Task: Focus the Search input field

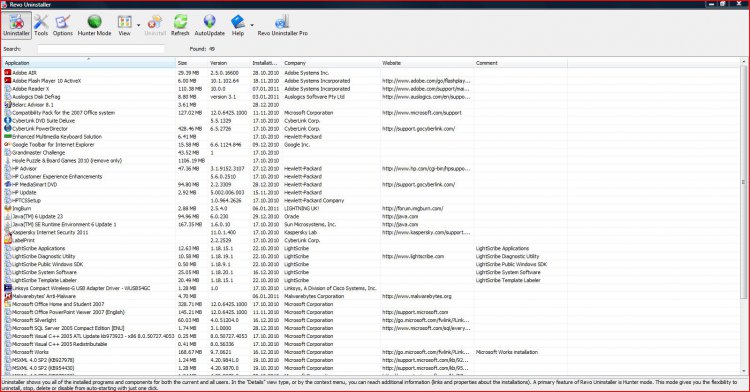Action: coord(101,49)
